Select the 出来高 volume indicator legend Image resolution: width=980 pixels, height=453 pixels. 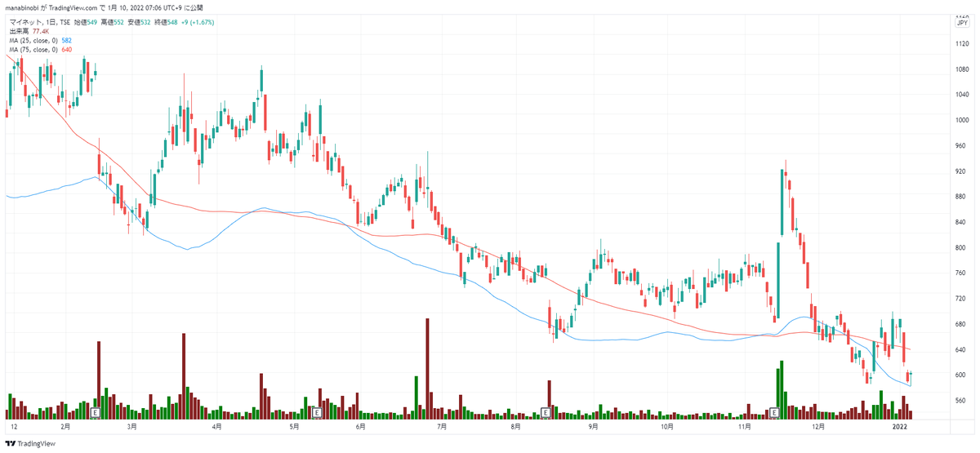[18, 31]
